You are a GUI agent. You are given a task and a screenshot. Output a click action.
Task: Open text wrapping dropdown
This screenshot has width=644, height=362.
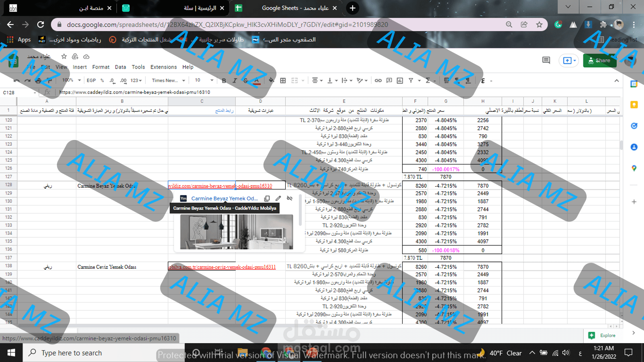347,81
